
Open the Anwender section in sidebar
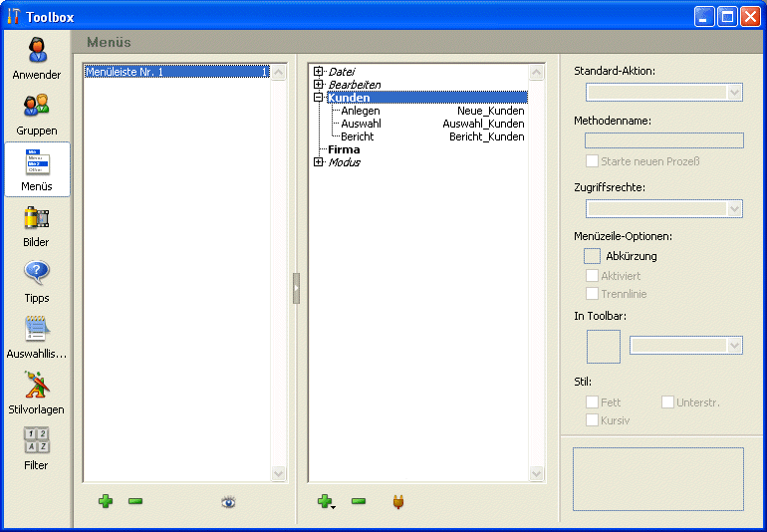37,58
